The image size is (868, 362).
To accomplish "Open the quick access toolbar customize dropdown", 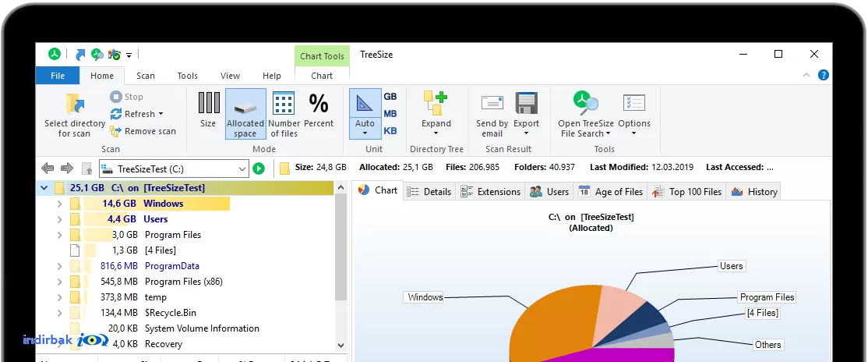I will [x=129, y=55].
